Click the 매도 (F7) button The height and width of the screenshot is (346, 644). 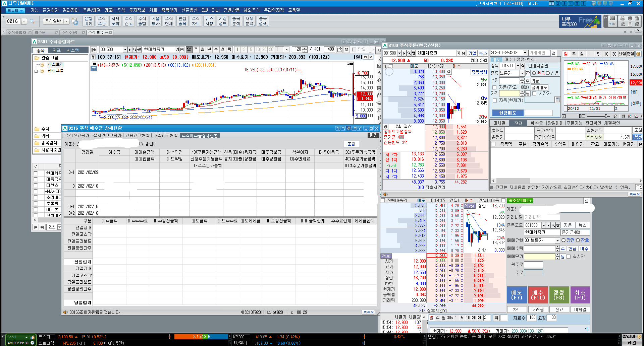517,295
